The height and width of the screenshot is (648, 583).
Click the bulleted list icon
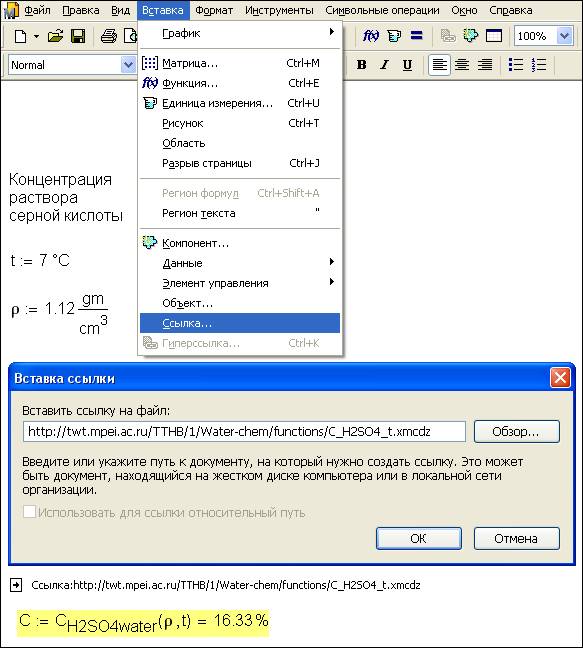tap(516, 65)
